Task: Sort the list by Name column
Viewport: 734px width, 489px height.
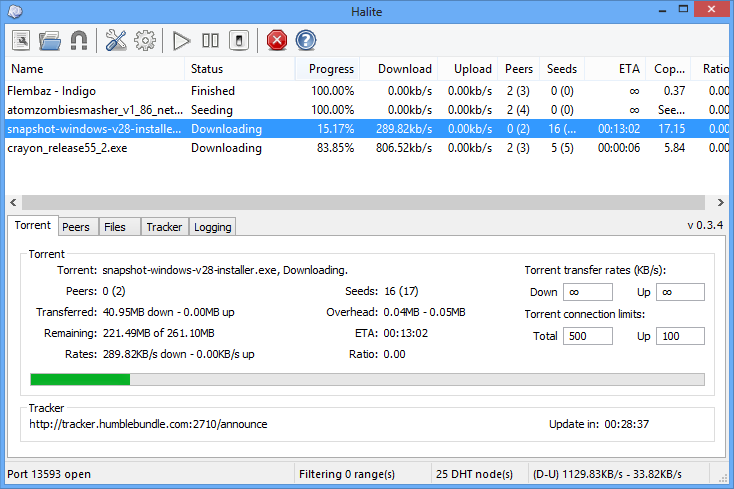Action: point(95,69)
